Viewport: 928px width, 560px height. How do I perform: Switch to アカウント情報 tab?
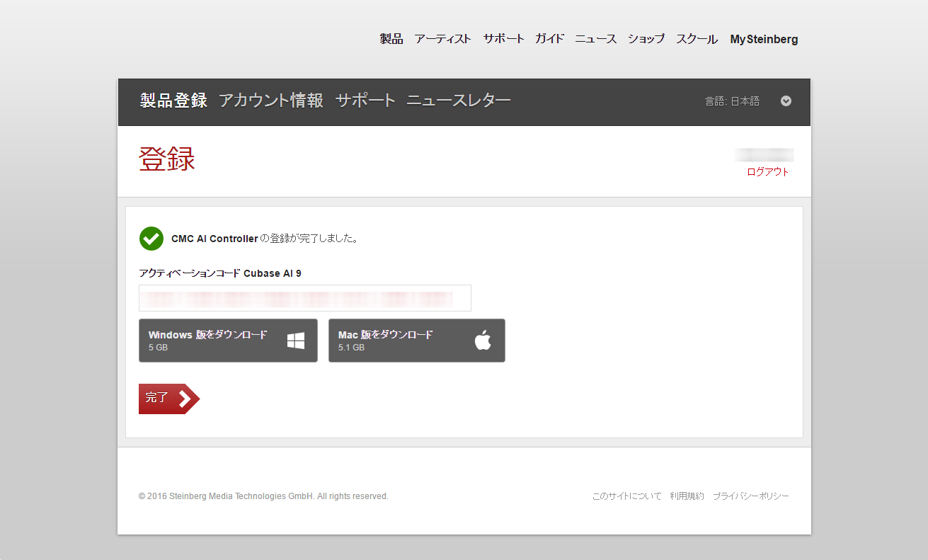(x=271, y=101)
